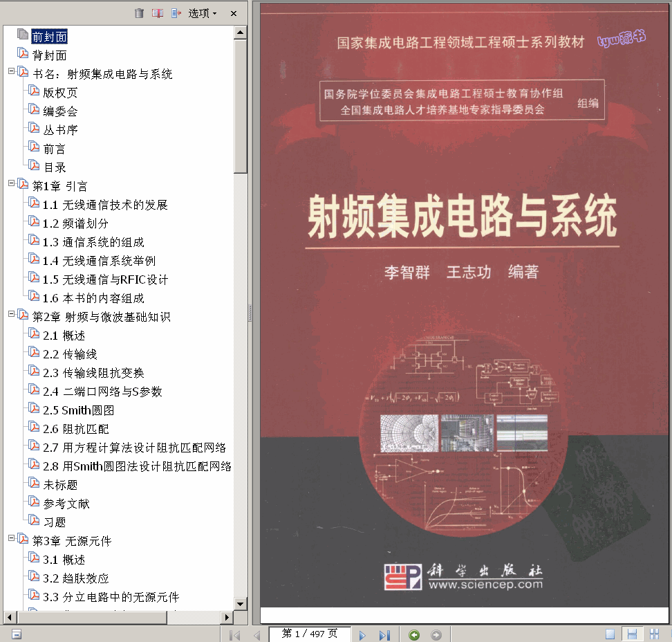The height and width of the screenshot is (642, 672).
Task: Open the 目录 bookmark
Action: 55,167
